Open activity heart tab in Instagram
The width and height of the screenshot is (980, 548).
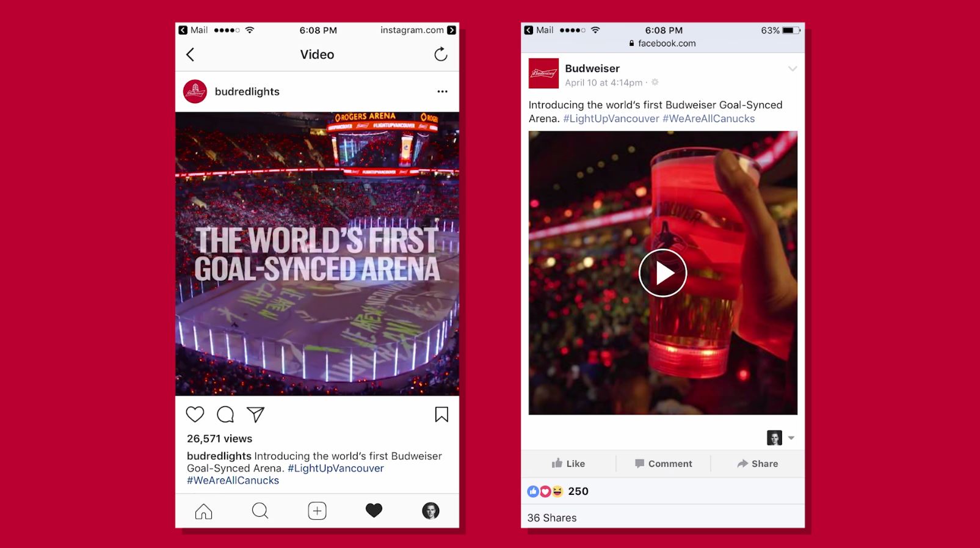coord(374,511)
